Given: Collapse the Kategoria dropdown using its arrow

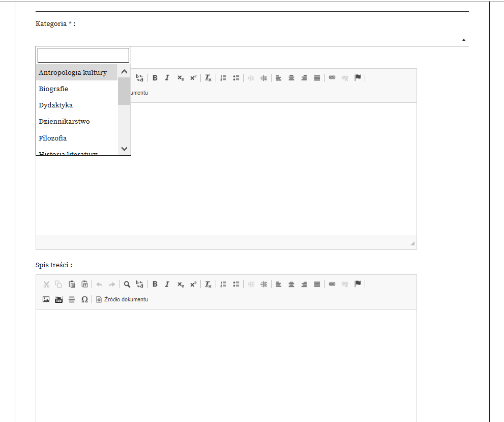Looking at the screenshot, I should click(x=463, y=39).
